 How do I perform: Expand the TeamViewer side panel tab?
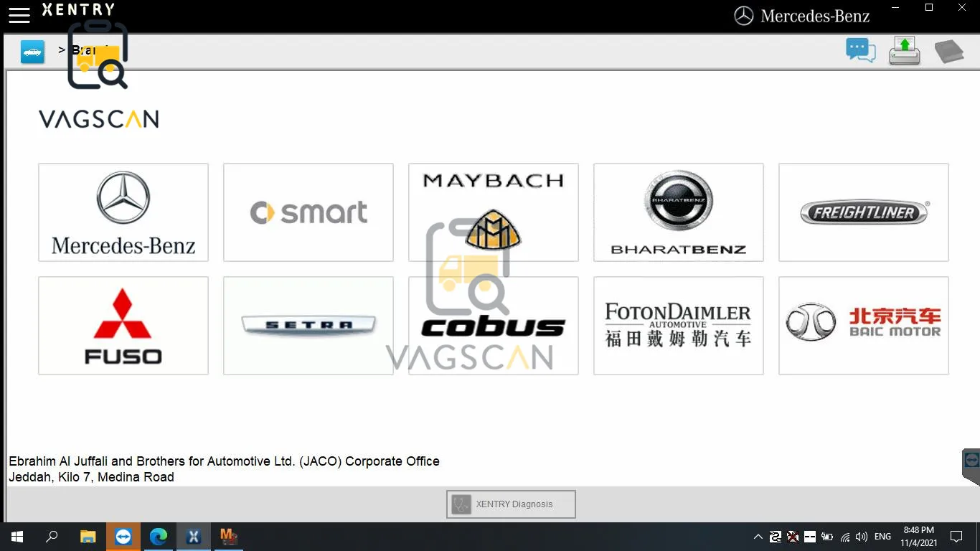pyautogui.click(x=971, y=466)
